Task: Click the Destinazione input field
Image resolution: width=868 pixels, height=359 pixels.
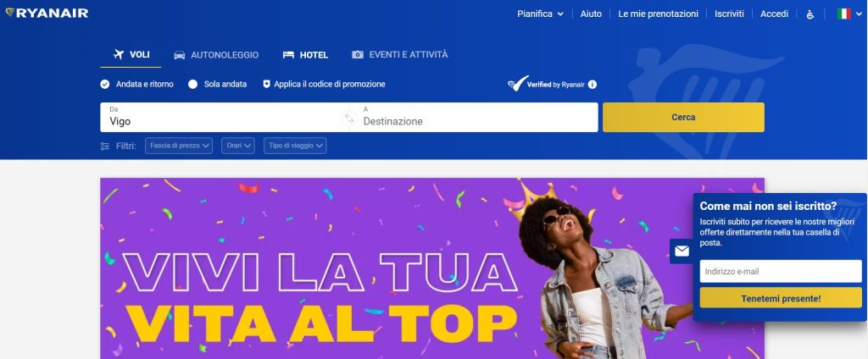Action: click(477, 118)
